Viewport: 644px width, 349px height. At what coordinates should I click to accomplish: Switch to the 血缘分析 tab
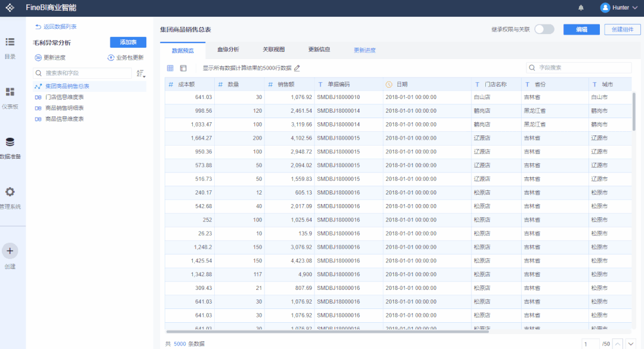[x=228, y=50]
